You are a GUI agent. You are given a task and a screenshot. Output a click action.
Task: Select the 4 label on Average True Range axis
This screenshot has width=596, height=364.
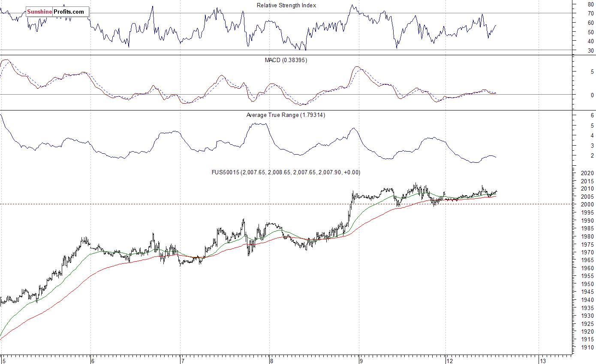(x=592, y=136)
